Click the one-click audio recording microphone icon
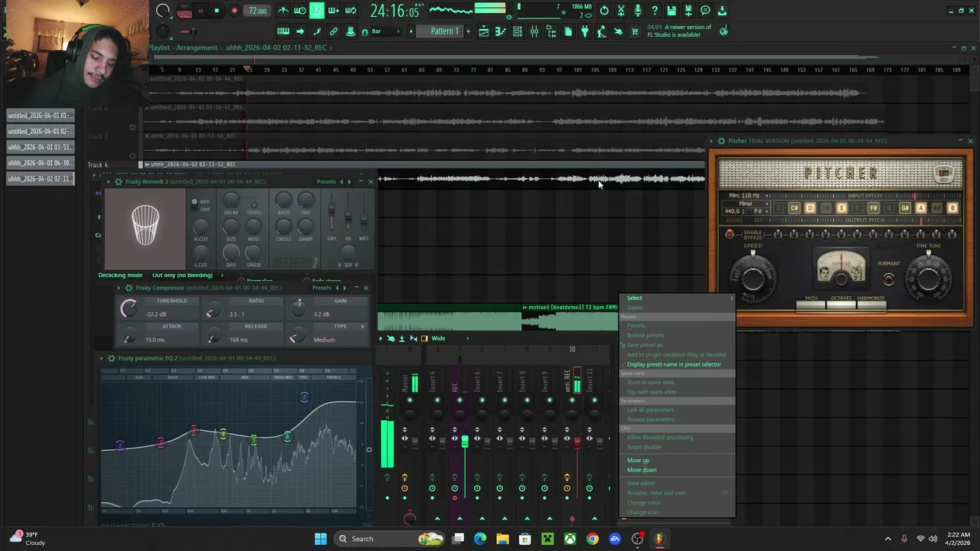Image resolution: width=980 pixels, height=551 pixels. (638, 11)
